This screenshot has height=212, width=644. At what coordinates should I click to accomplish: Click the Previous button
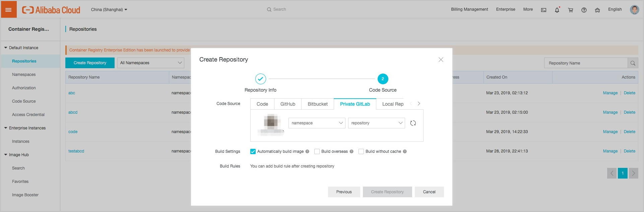point(344,192)
